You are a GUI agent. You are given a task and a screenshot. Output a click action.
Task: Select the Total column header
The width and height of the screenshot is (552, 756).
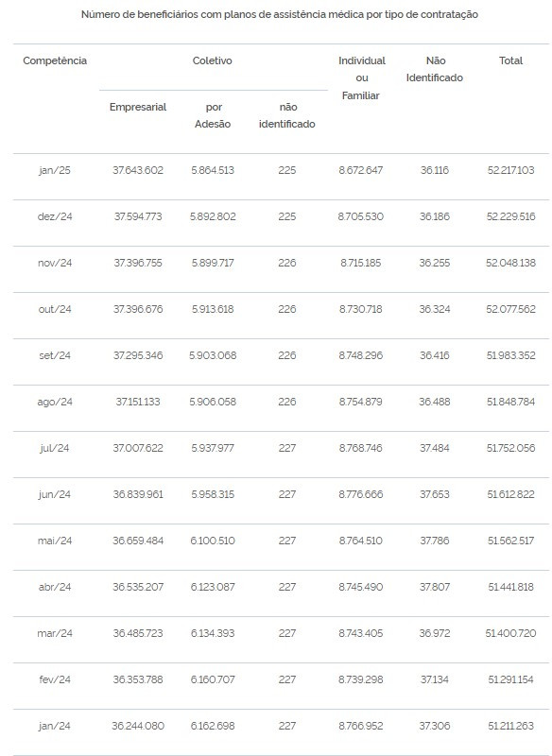click(x=510, y=60)
